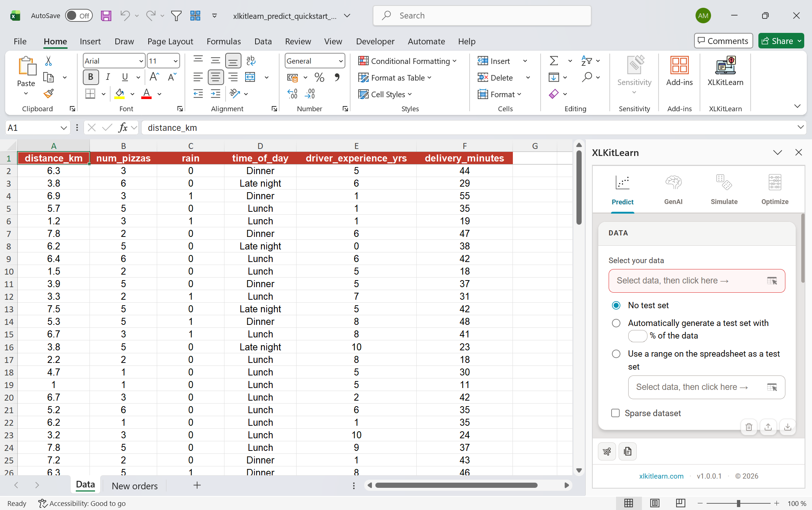Screen dimensions: 812x510
Task: Click the AutoSum sigma icon
Action: click(554, 61)
